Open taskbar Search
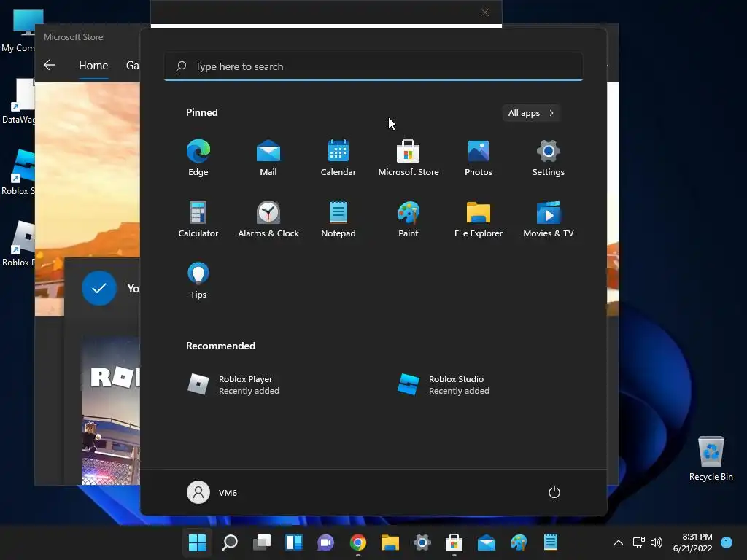 click(230, 542)
